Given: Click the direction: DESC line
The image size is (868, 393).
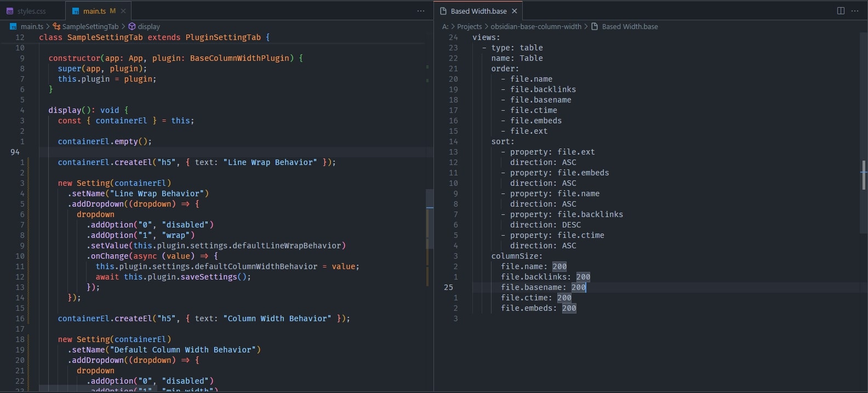Looking at the screenshot, I should pos(545,225).
